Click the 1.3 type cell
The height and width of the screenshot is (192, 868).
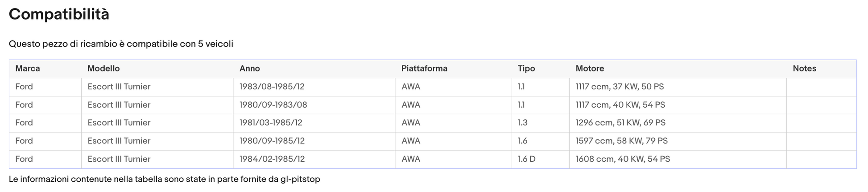tap(540, 123)
